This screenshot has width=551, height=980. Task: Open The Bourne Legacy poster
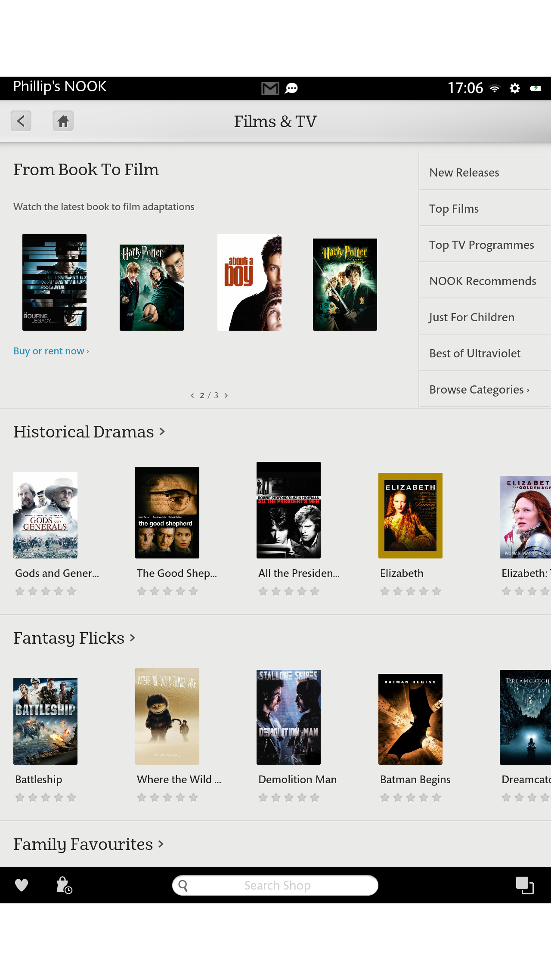(54, 282)
